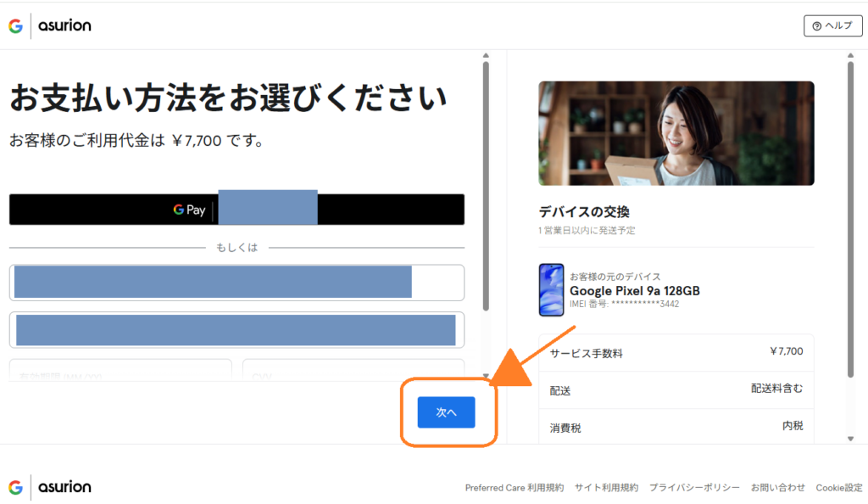Image resolution: width=868 pixels, height=504 pixels.
Task: Focus the expiration date field
Action: (120, 371)
